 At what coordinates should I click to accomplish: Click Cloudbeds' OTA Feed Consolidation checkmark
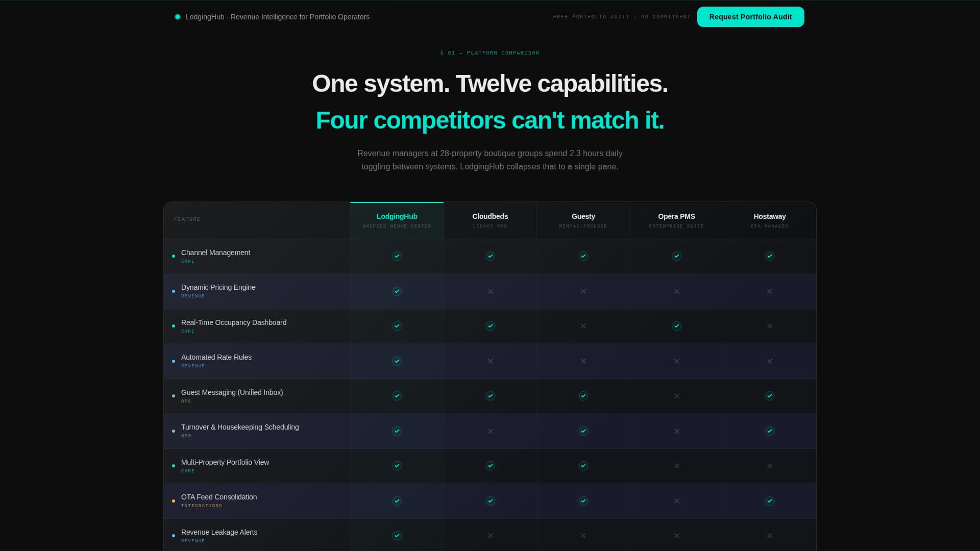coord(491,501)
